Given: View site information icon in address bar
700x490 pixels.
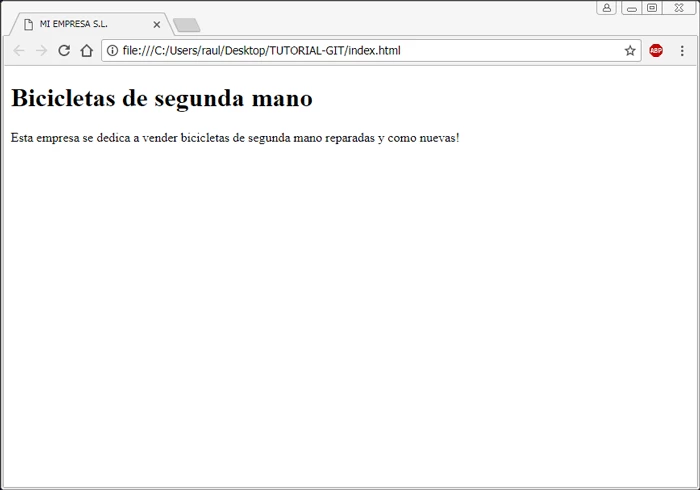Looking at the screenshot, I should [112, 51].
